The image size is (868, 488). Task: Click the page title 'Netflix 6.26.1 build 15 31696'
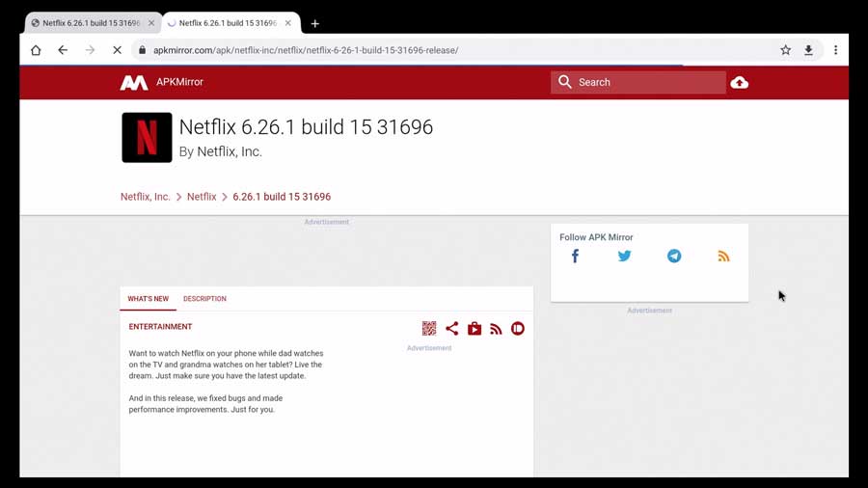click(x=306, y=127)
